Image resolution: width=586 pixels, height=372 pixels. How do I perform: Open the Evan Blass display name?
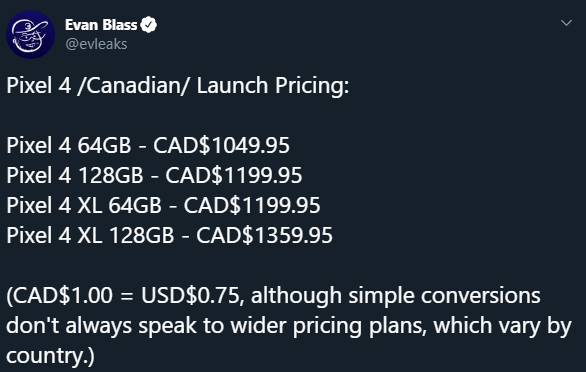click(x=101, y=25)
